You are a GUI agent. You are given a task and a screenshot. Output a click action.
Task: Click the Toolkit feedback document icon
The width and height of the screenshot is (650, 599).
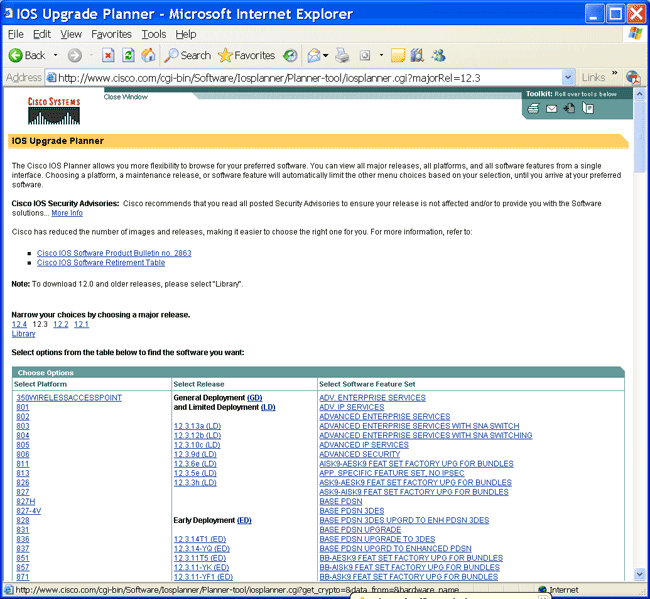click(x=588, y=108)
